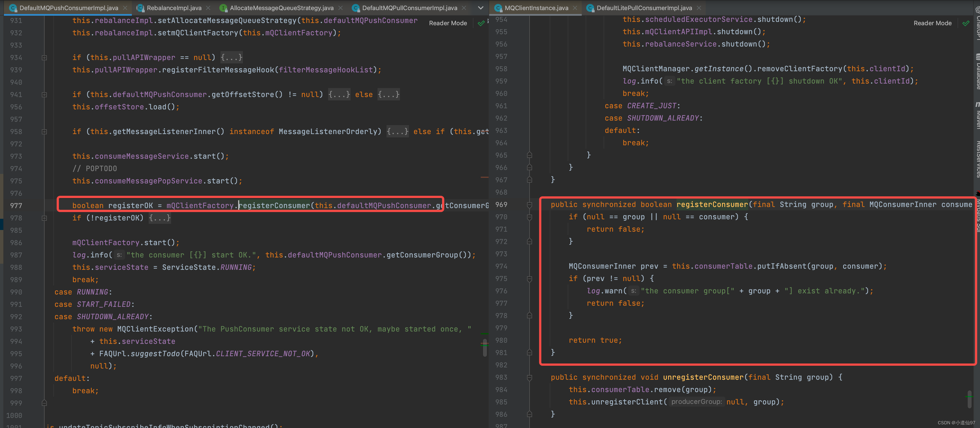
Task: Click gutter at line number 977
Action: pyautogui.click(x=16, y=205)
